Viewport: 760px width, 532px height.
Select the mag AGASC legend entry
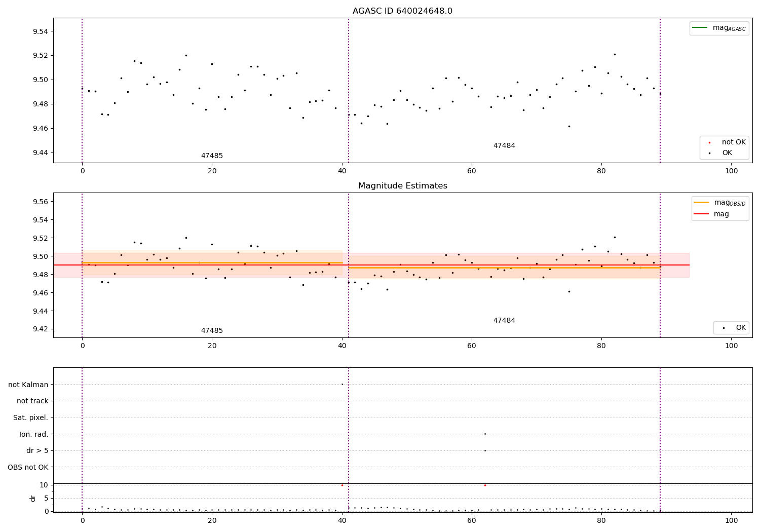point(719,28)
